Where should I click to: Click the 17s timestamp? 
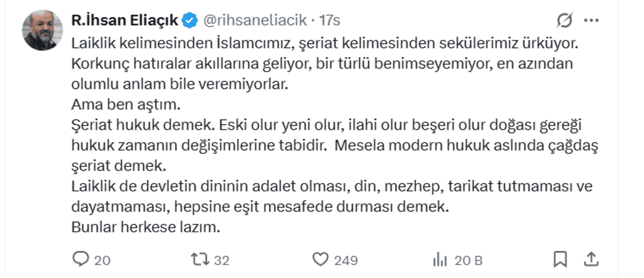[329, 20]
